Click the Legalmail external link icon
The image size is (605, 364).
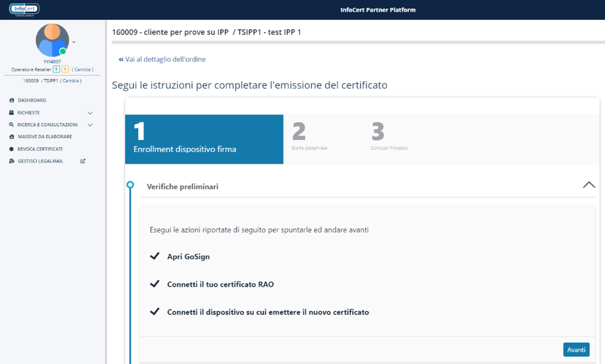[82, 161]
